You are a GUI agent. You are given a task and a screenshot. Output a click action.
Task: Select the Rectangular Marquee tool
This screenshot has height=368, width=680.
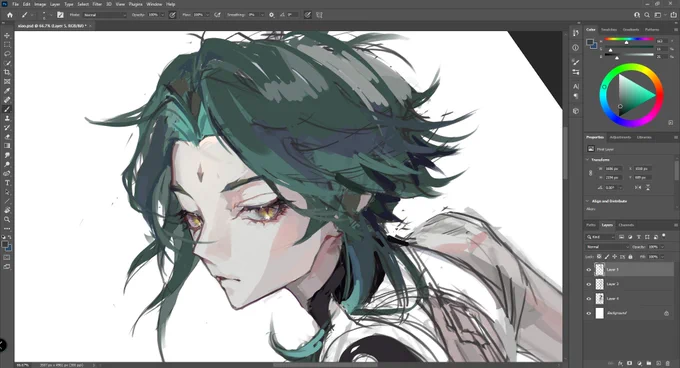coord(7,45)
